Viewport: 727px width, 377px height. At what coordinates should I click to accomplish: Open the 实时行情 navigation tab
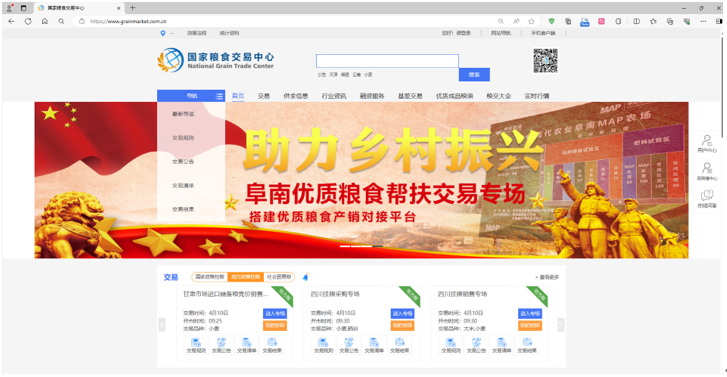coord(537,96)
